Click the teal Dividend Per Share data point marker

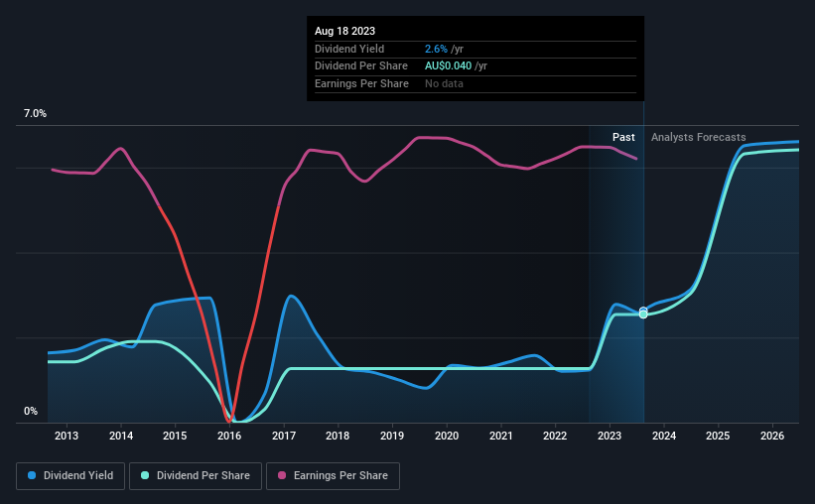point(643,315)
